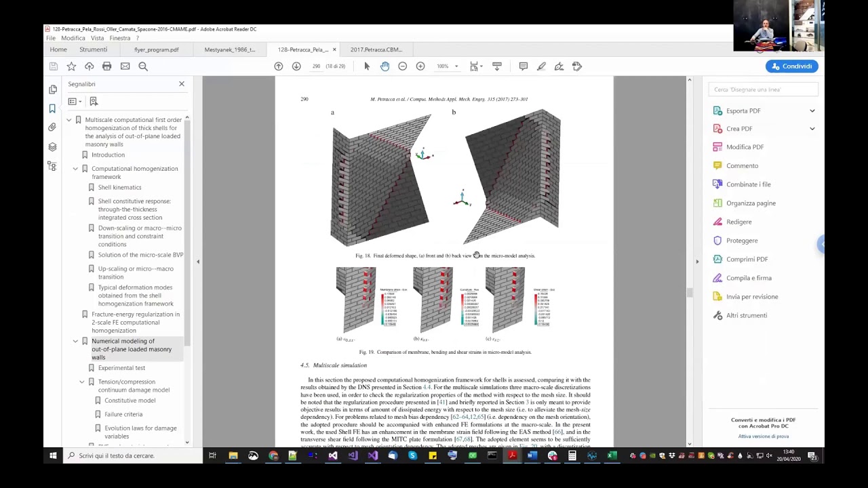Open the Windows Start menu
The image size is (868, 488).
(53, 455)
